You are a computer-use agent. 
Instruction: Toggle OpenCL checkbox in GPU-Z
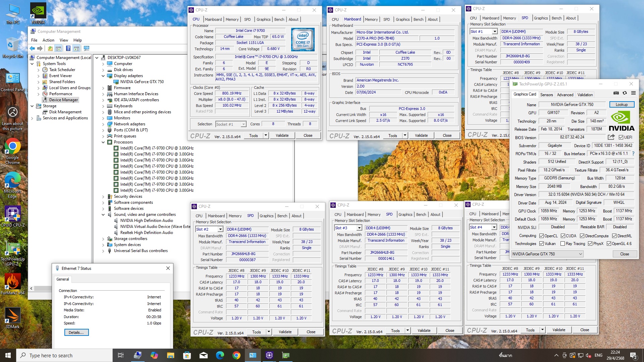[x=541, y=236]
